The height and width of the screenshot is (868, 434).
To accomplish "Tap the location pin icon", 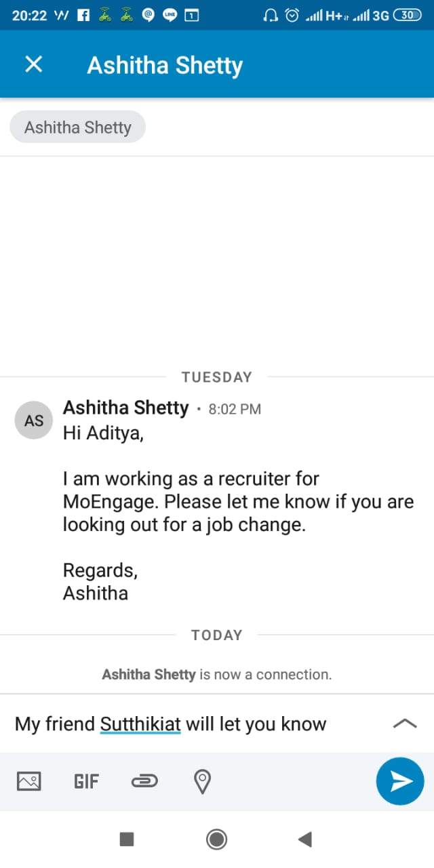I will click(x=201, y=782).
